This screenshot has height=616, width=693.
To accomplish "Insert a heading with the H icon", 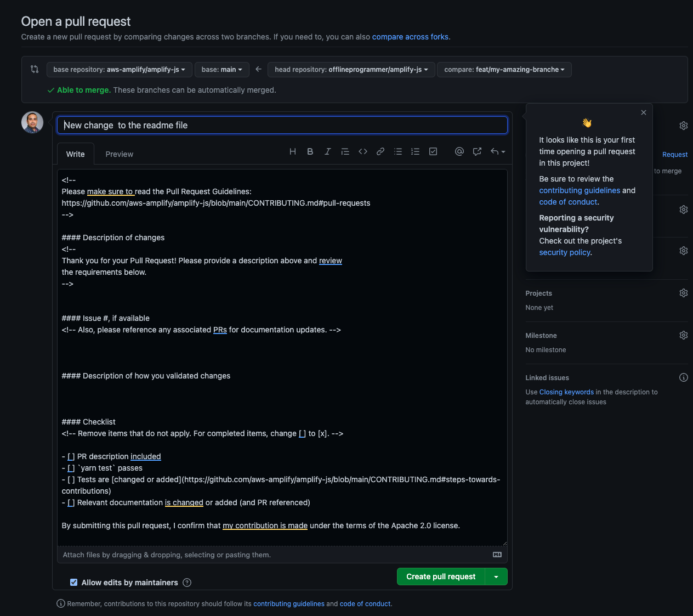I will click(293, 151).
